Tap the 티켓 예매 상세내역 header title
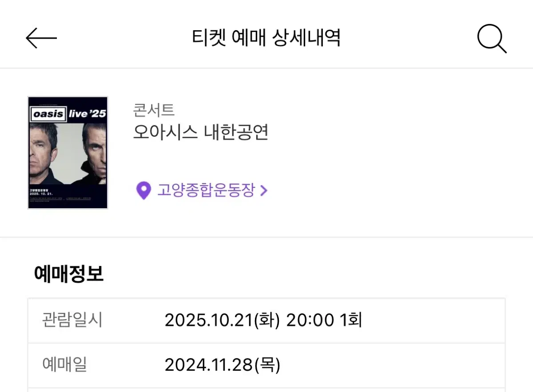The image size is (533, 392). [x=266, y=38]
